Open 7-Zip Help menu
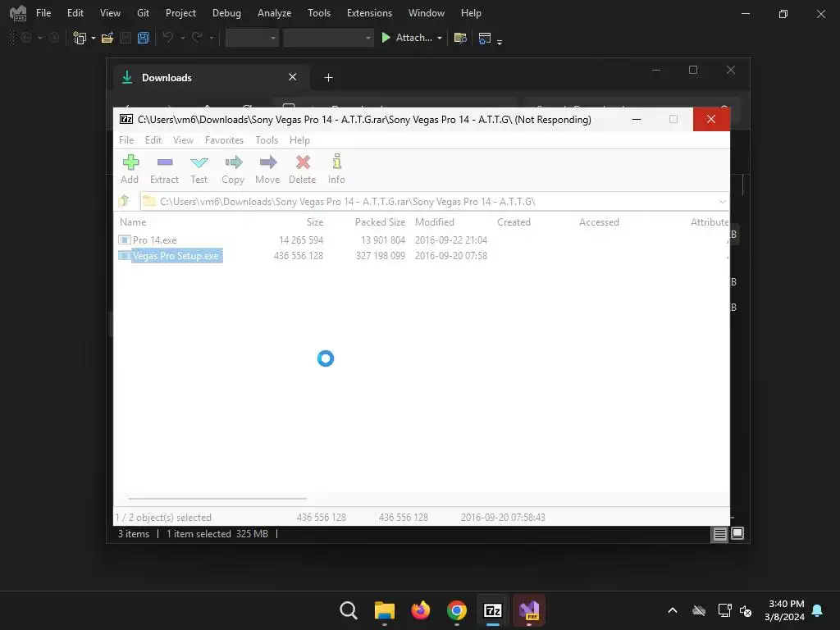This screenshot has height=630, width=840. pyautogui.click(x=299, y=139)
